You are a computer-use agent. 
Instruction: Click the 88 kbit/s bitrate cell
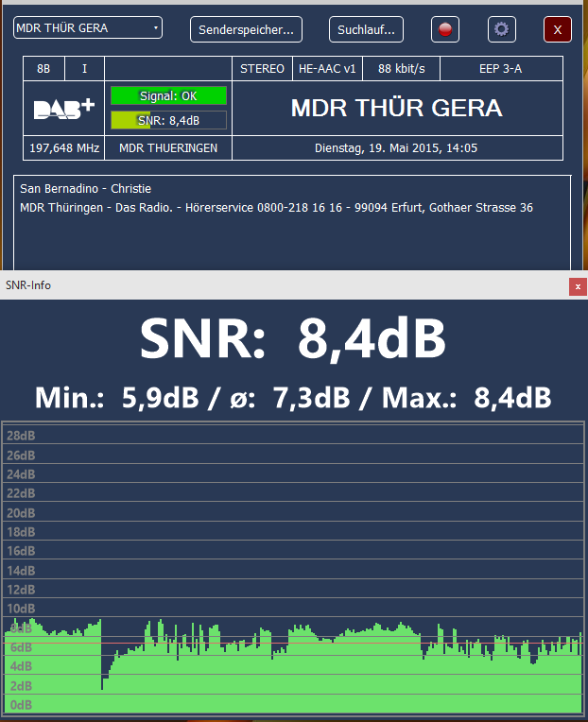(x=400, y=69)
